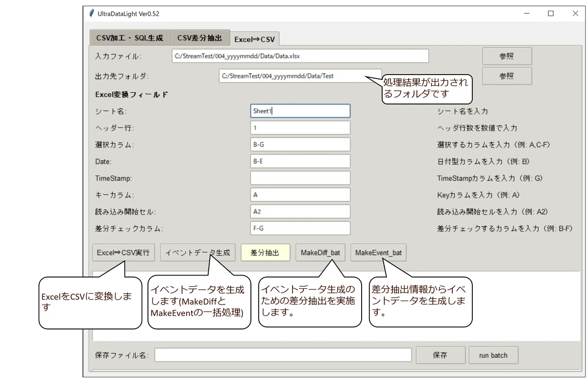Switch to the CSV加工・SQL生成 tab

pyautogui.click(x=130, y=38)
